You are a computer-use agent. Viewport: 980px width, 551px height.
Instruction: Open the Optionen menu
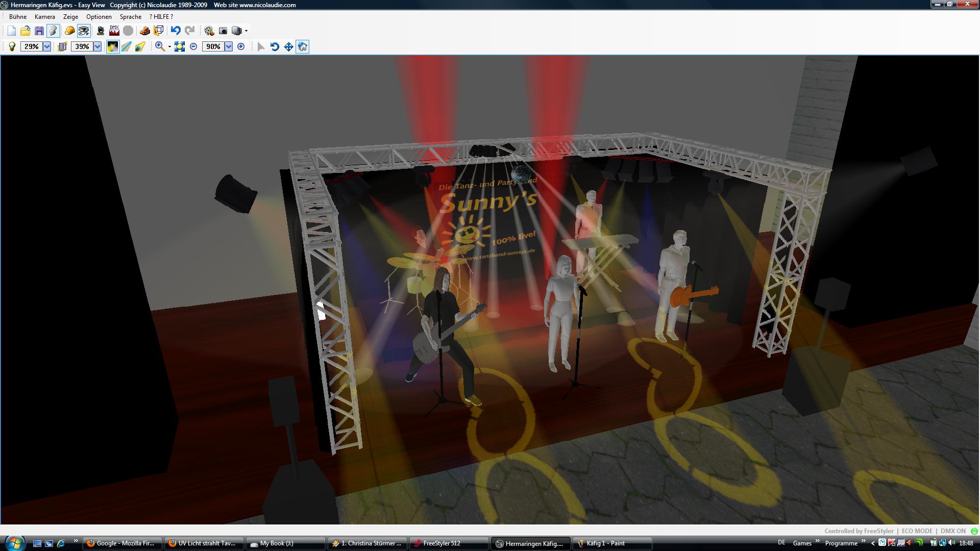click(x=99, y=17)
